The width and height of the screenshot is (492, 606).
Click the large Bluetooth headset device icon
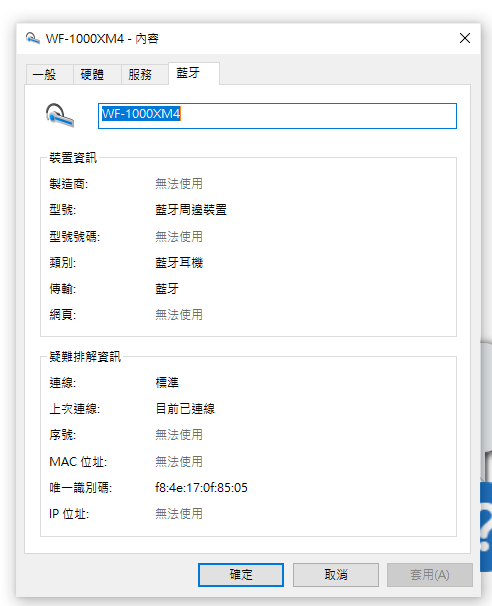(60, 115)
